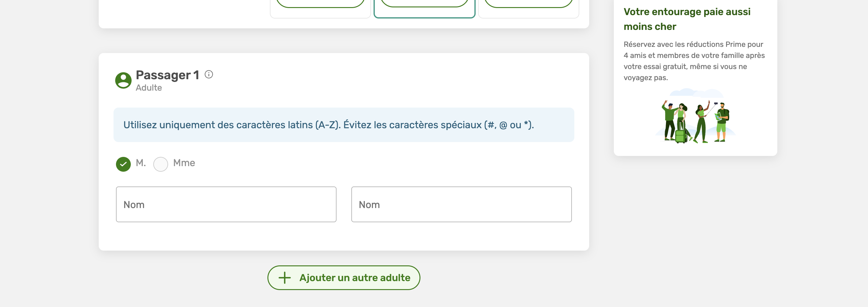This screenshot has height=307, width=868.
Task: Click the selected middle fare option card
Action: [x=424, y=9]
